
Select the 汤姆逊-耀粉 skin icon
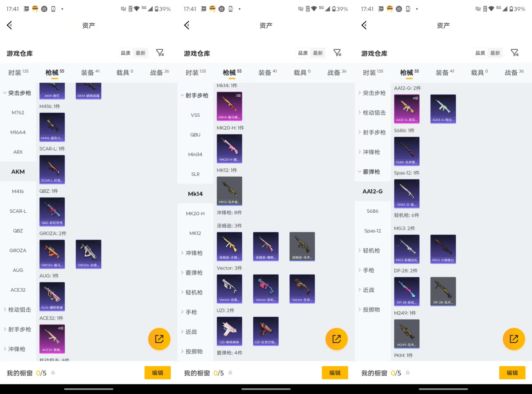pos(266,247)
